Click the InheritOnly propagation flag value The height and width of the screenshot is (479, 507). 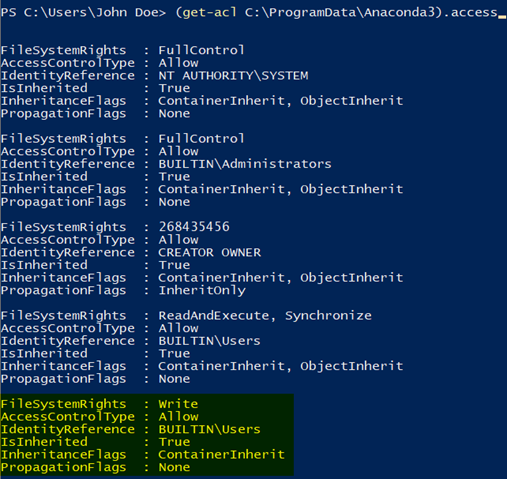coord(202,290)
